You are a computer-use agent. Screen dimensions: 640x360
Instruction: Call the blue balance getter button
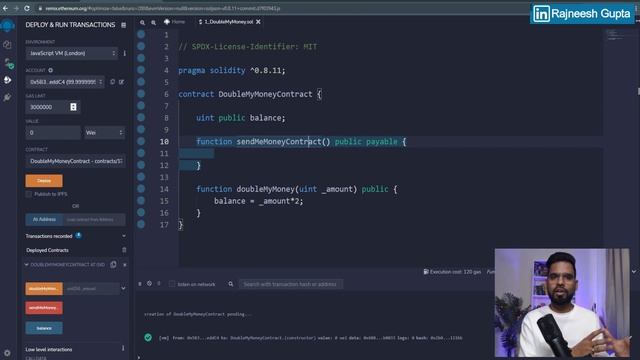[x=44, y=328]
